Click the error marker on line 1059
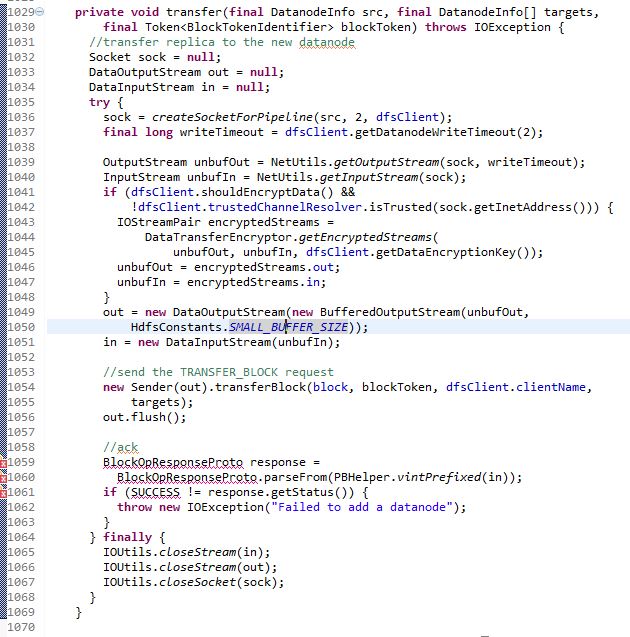This screenshot has width=630, height=637. point(4,462)
